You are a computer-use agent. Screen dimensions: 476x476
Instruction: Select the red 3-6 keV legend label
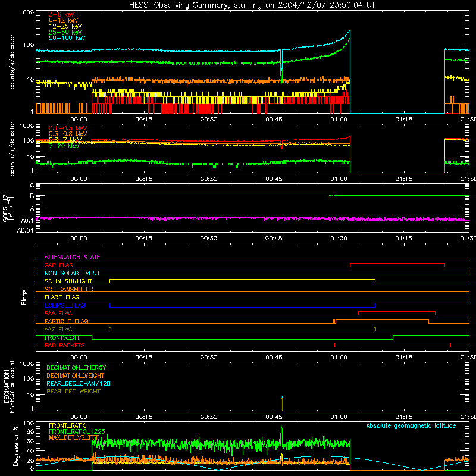pyautogui.click(x=62, y=14)
